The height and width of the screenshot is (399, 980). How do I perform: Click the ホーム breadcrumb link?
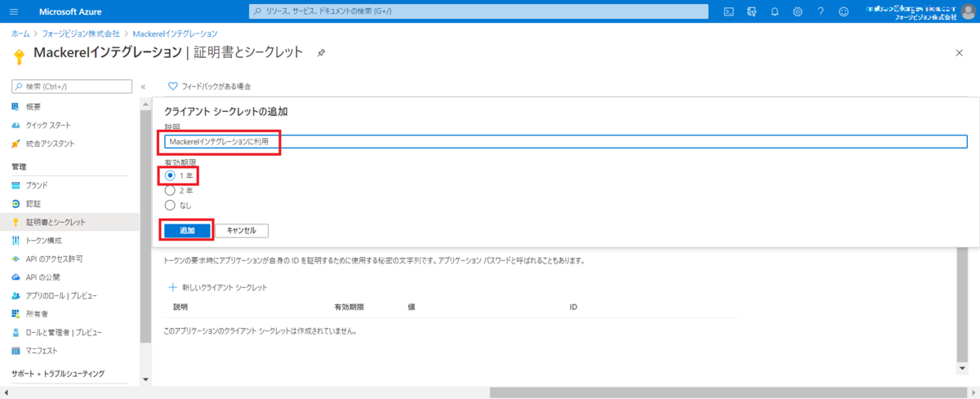click(20, 33)
